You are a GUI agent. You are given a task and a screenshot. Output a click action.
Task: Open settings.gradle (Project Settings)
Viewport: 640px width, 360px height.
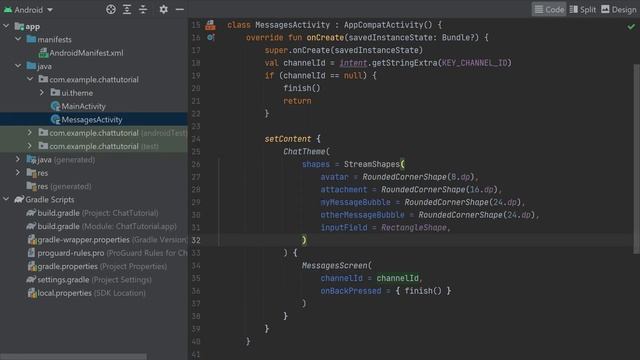click(95, 280)
